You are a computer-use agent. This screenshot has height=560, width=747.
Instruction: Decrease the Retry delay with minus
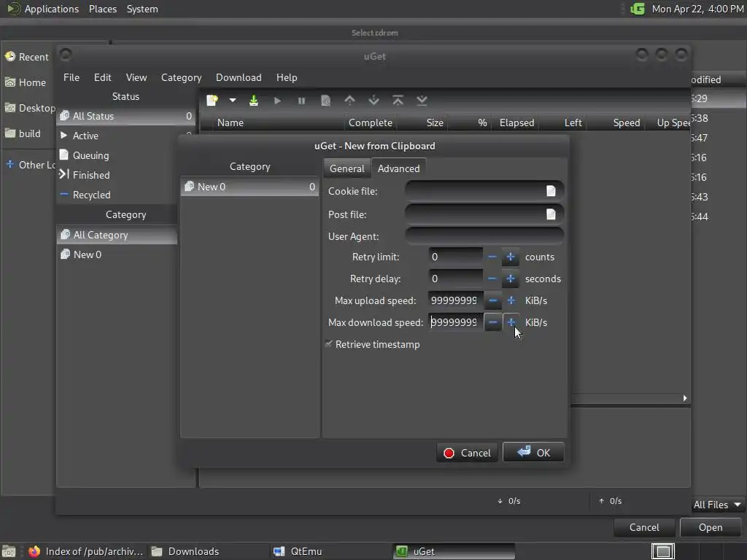[x=492, y=279]
